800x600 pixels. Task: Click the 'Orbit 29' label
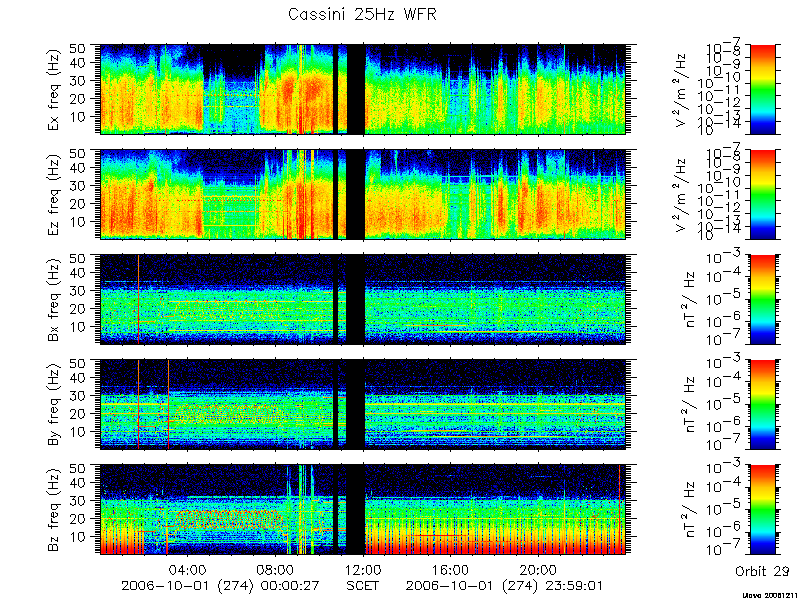tap(762, 571)
